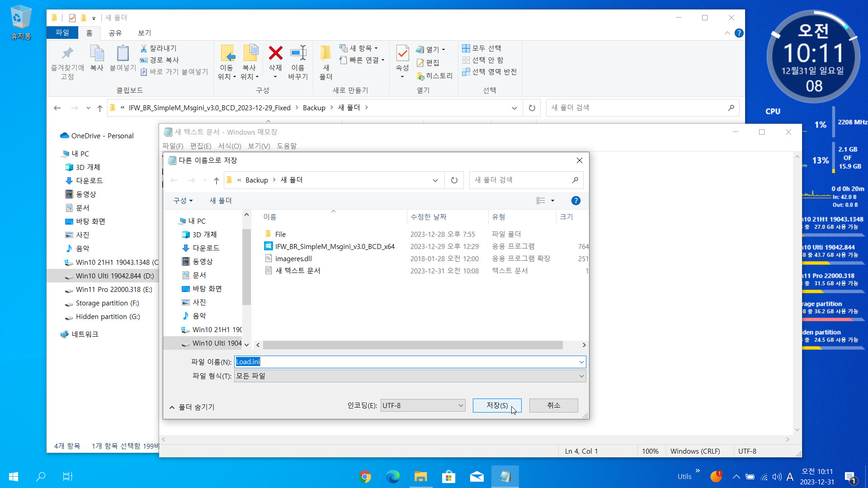
Task: Open the Recycle Bin (휴지통) desktop icon
Action: [x=21, y=22]
